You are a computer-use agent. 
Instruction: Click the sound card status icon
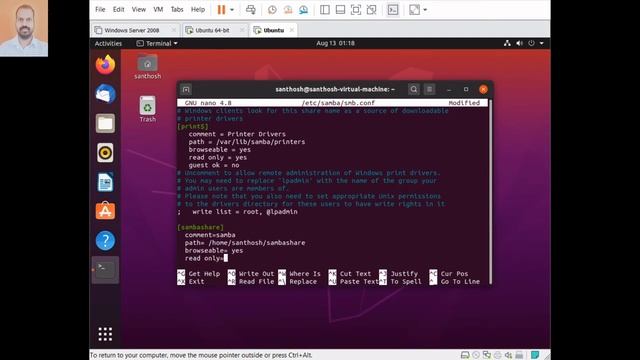tap(508, 355)
